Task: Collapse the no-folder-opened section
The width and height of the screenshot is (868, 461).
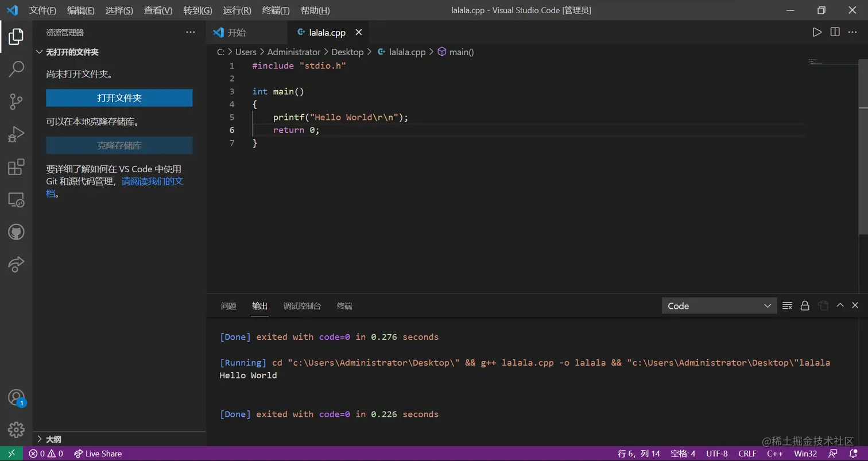Action: pyautogui.click(x=72, y=52)
